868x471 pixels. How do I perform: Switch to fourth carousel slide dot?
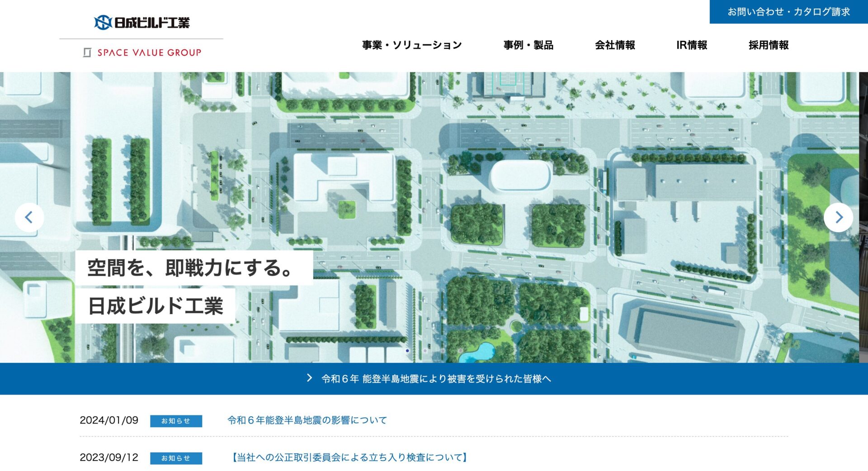tap(460, 351)
